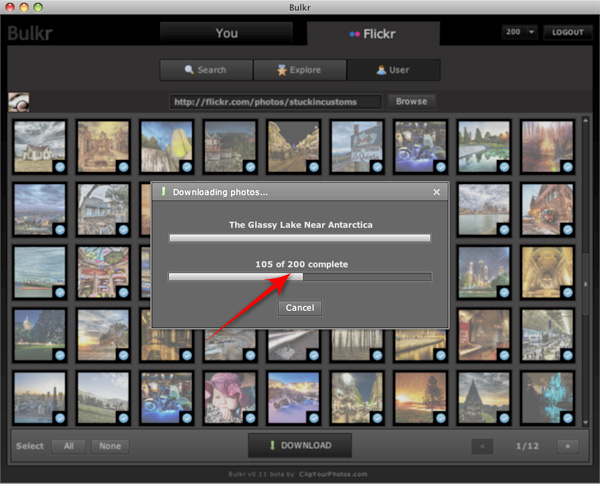600x484 pixels.
Task: Click the Flickr dots logo icon
Action: 355,34
